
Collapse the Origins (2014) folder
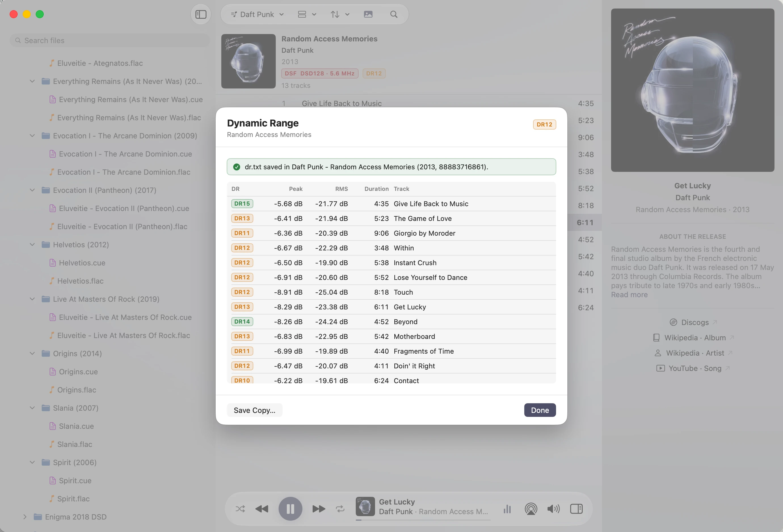[x=32, y=354]
